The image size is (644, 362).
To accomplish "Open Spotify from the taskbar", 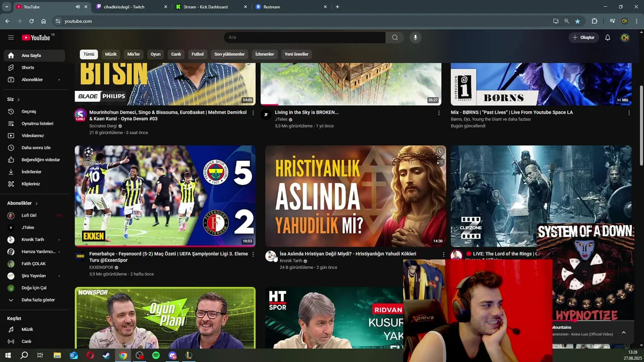I will click(156, 355).
